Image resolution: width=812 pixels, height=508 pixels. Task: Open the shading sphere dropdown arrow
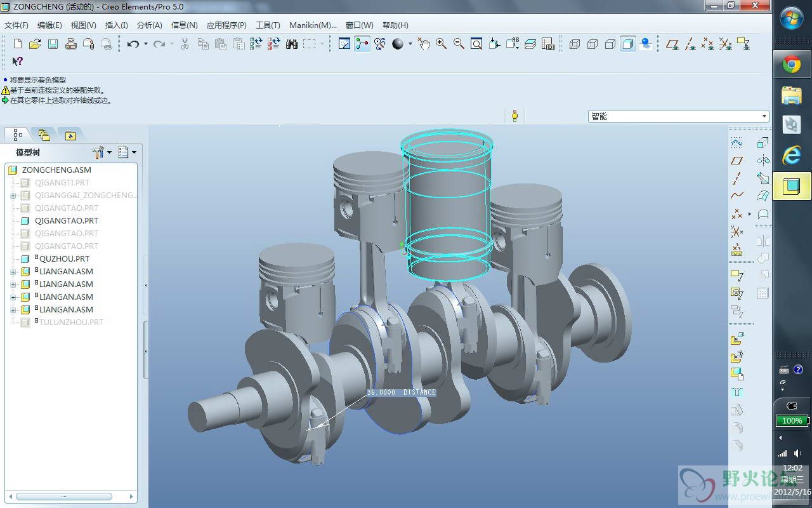(410, 44)
